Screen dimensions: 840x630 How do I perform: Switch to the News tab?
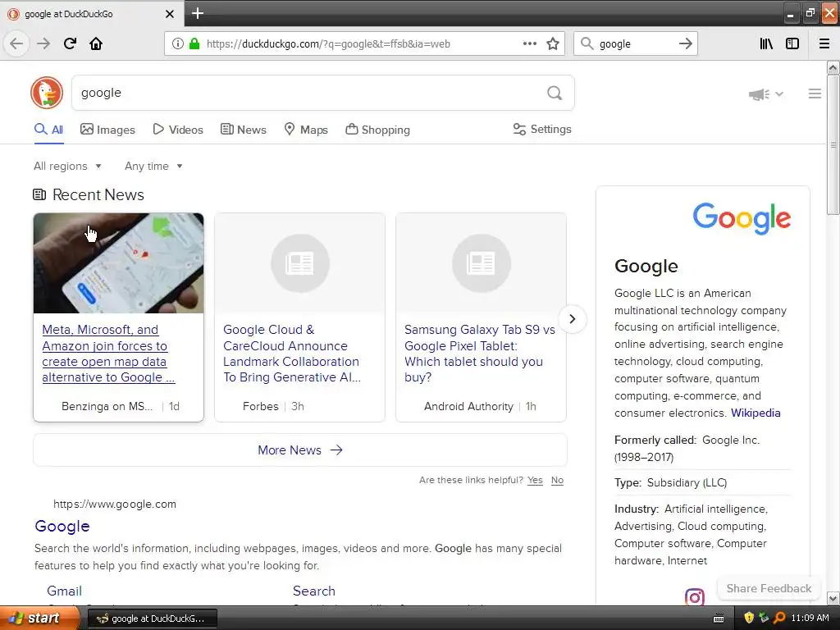click(x=244, y=130)
